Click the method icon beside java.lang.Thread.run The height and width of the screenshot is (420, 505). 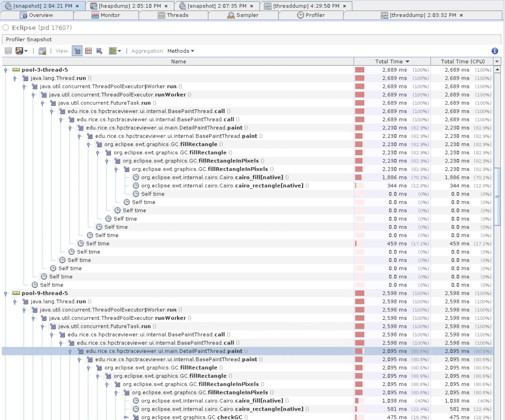pyautogui.click(x=26, y=78)
